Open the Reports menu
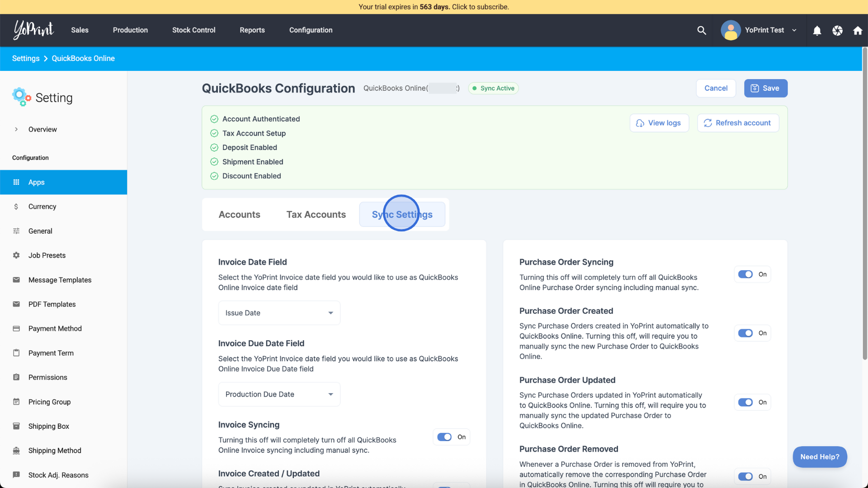The height and width of the screenshot is (488, 868). point(252,30)
